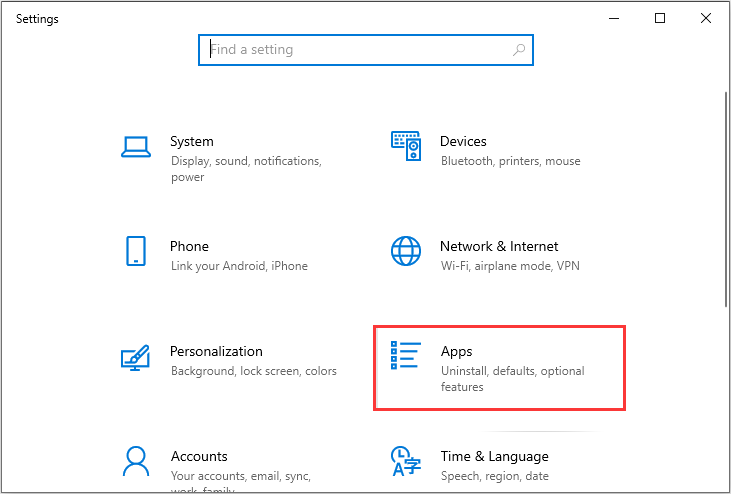Click 'Speech, region, date' description
This screenshot has width=731, height=494.
(495, 476)
